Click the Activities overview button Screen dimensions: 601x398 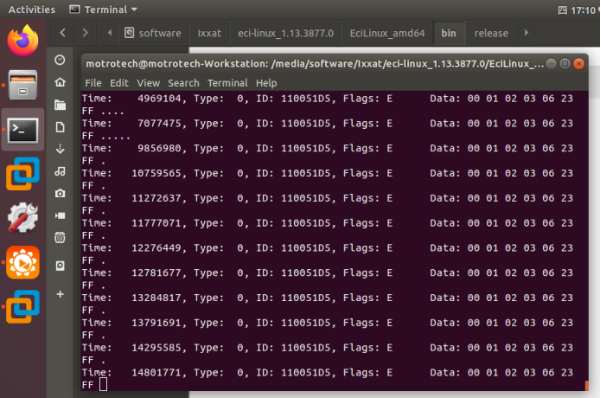coord(32,10)
